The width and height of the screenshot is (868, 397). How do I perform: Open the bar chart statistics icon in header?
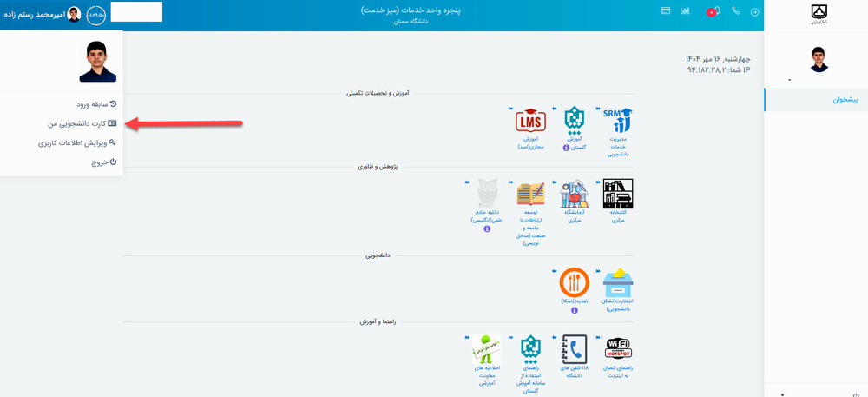(x=685, y=11)
